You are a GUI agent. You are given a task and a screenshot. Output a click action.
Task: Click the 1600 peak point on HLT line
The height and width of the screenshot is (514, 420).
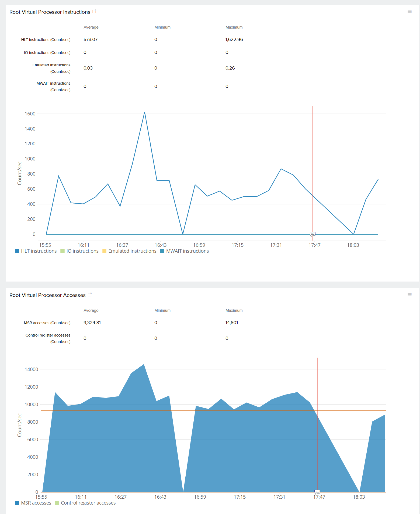(x=145, y=112)
